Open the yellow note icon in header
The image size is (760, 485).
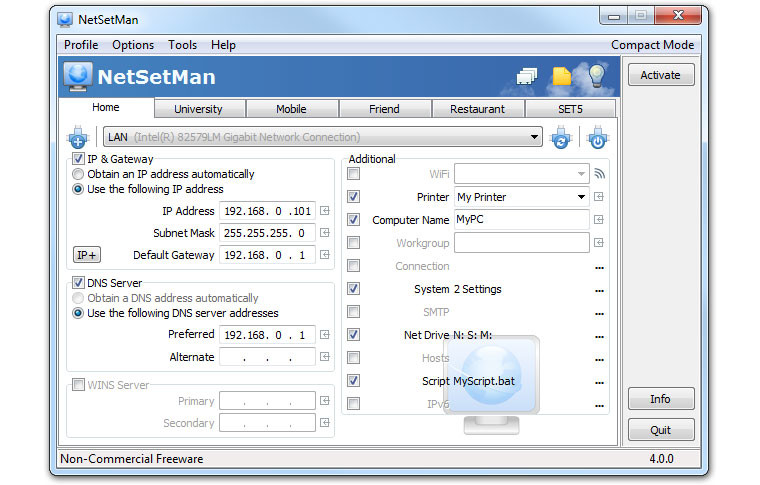click(x=562, y=77)
